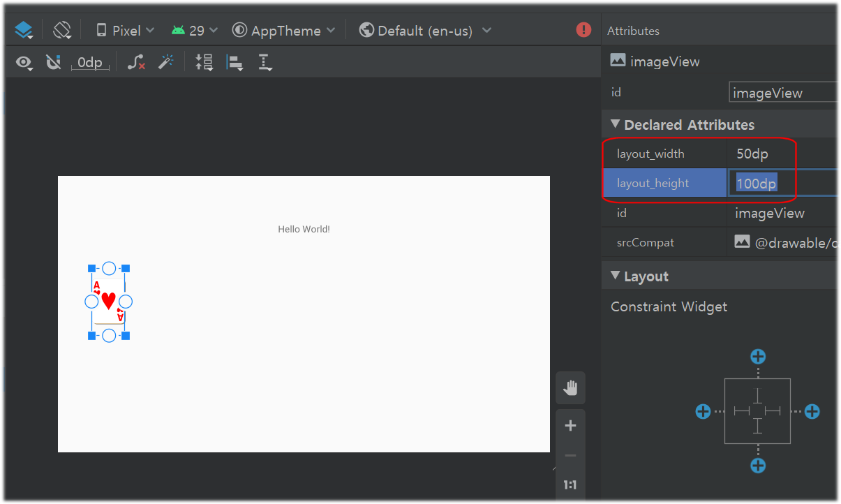Viewport: 841px width, 504px height.
Task: Click the left constraint circle of imageView
Action: 91,302
